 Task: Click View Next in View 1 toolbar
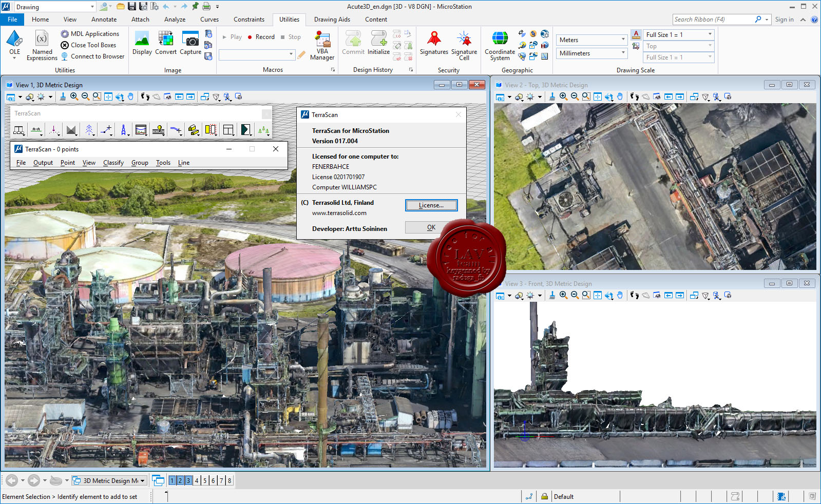190,96
